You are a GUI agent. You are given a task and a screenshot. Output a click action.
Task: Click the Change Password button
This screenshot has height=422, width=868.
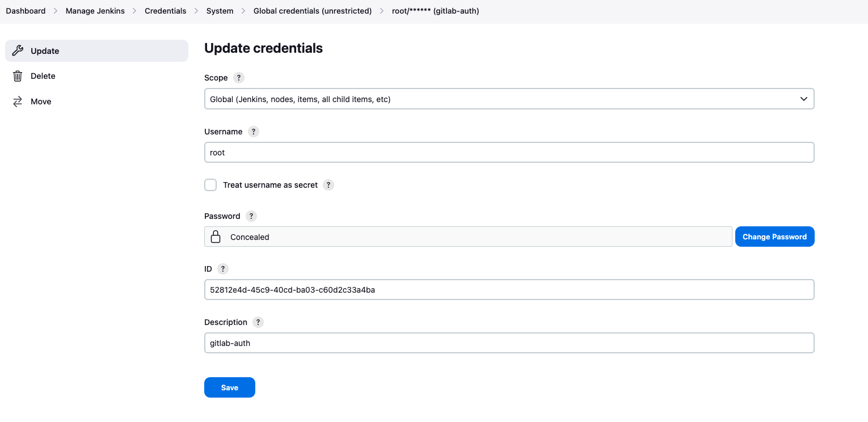(774, 237)
